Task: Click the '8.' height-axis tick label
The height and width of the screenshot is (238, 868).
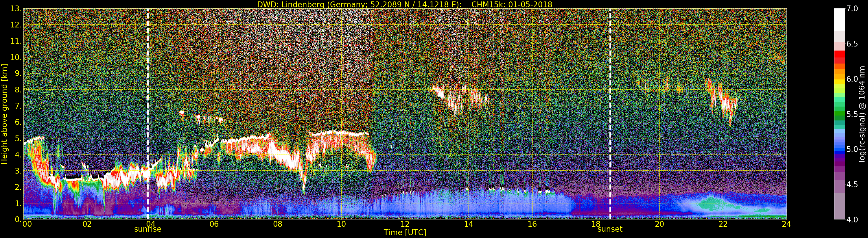Action: pyautogui.click(x=18, y=90)
